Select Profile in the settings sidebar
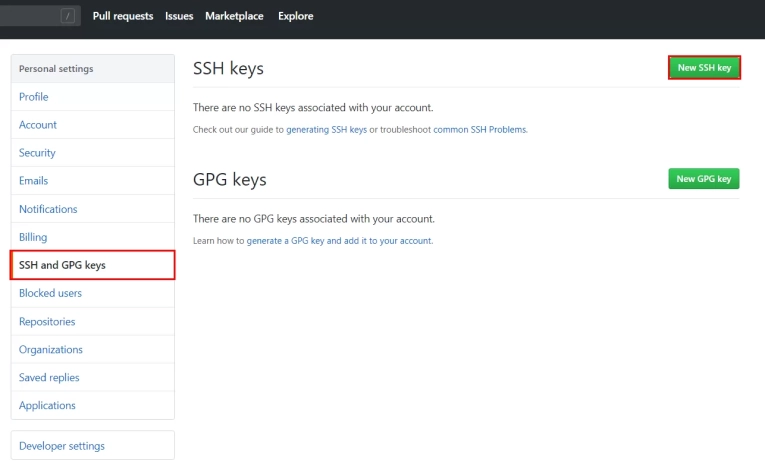This screenshot has height=468, width=765. pos(34,97)
